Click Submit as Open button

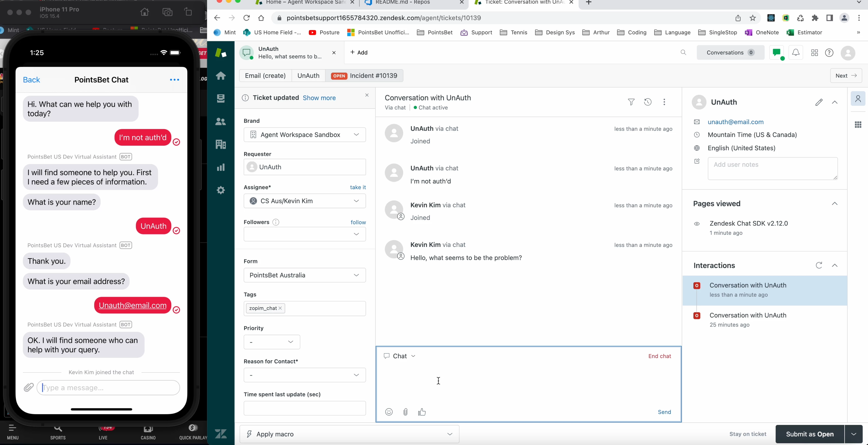(x=809, y=434)
